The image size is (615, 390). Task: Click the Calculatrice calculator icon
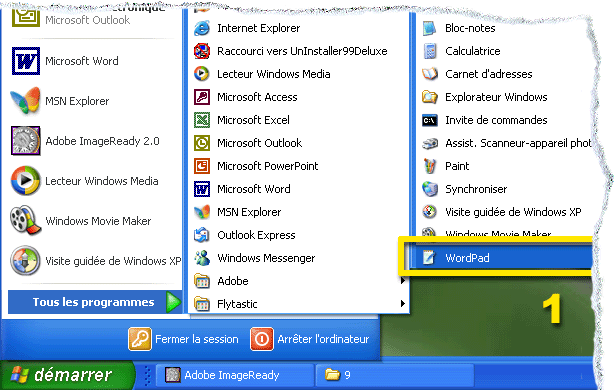click(429, 51)
